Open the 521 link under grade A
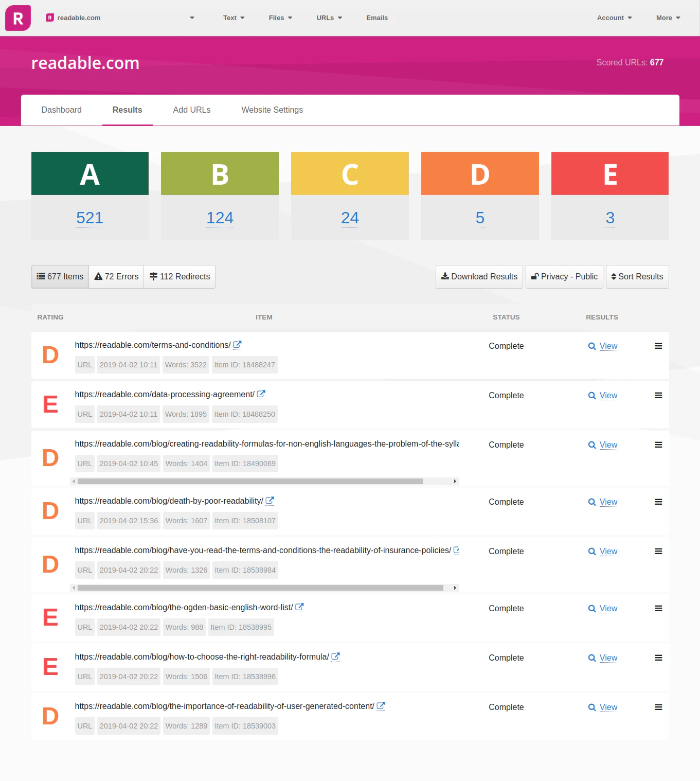Viewport: 700px width, 781px height. [89, 218]
